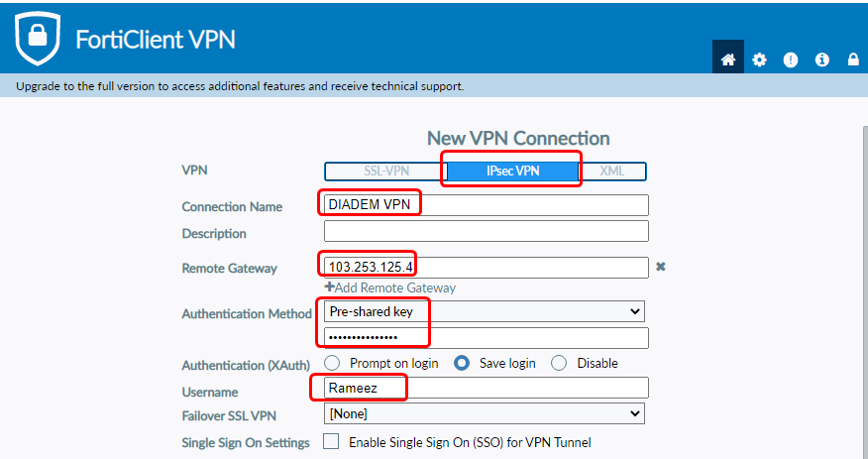This screenshot has width=868, height=459.
Task: Click the exclamation alert icon
Action: 790,59
